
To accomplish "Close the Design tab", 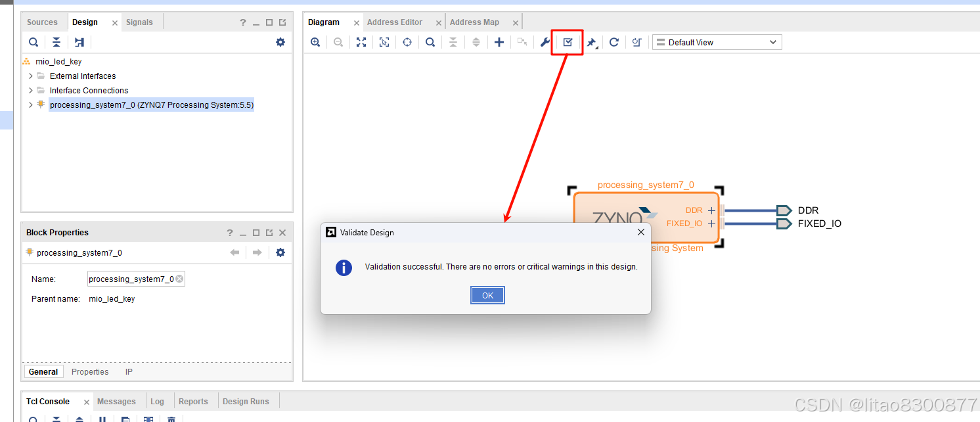I will (x=115, y=23).
